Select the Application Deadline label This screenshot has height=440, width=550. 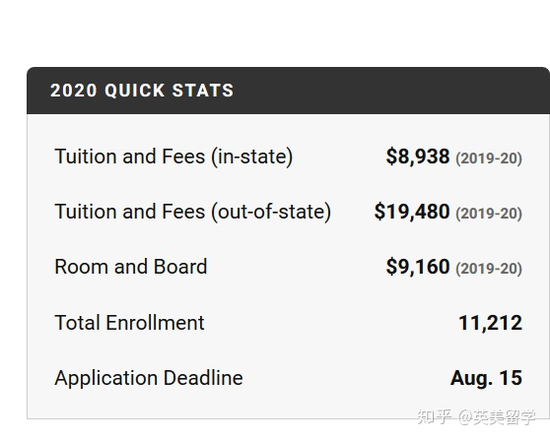(149, 378)
